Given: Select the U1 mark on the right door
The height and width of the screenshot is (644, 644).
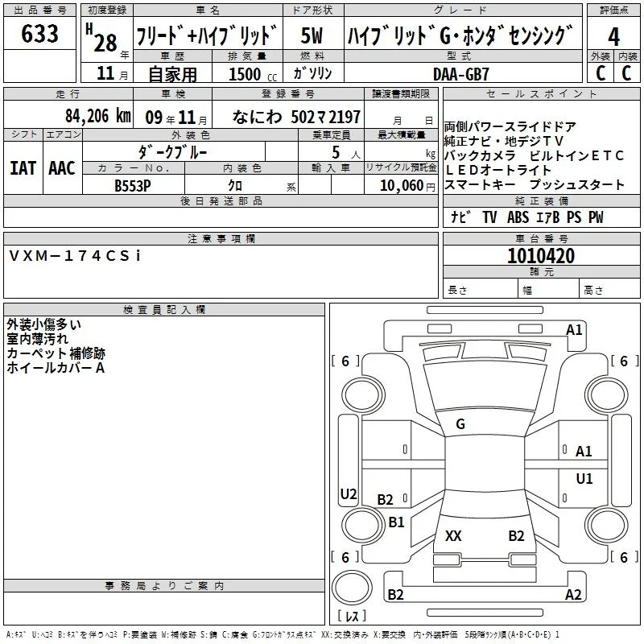Looking at the screenshot, I should 584,478.
